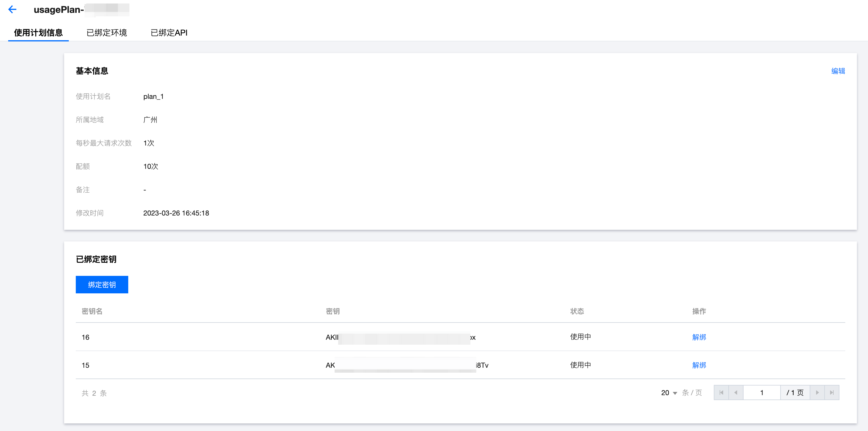
Task: Click the 状态 column header
Action: coord(577,311)
